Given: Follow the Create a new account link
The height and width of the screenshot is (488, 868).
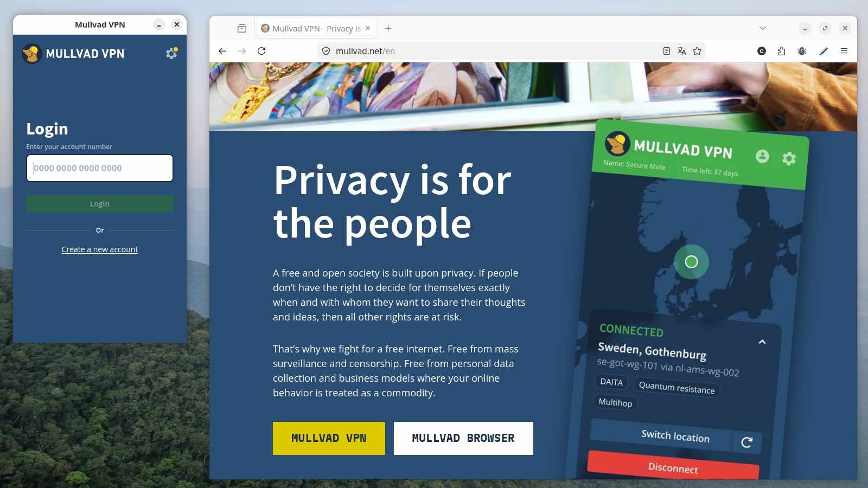Looking at the screenshot, I should (100, 249).
